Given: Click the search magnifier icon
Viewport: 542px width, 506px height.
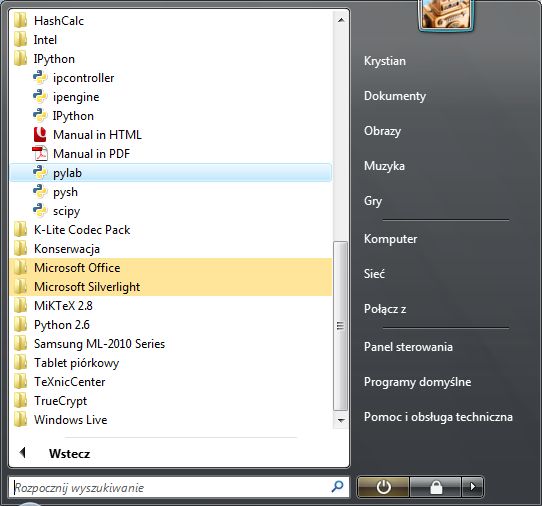Looking at the screenshot, I should 337,487.
